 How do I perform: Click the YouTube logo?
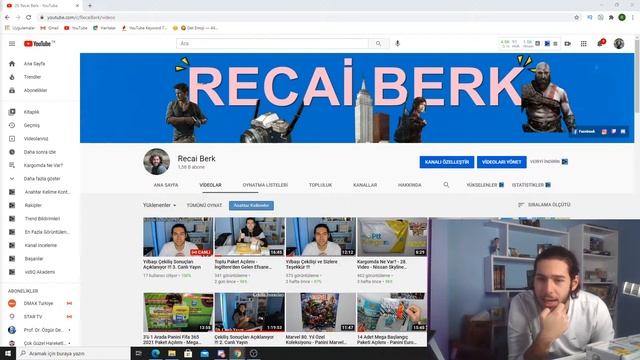click(39, 44)
